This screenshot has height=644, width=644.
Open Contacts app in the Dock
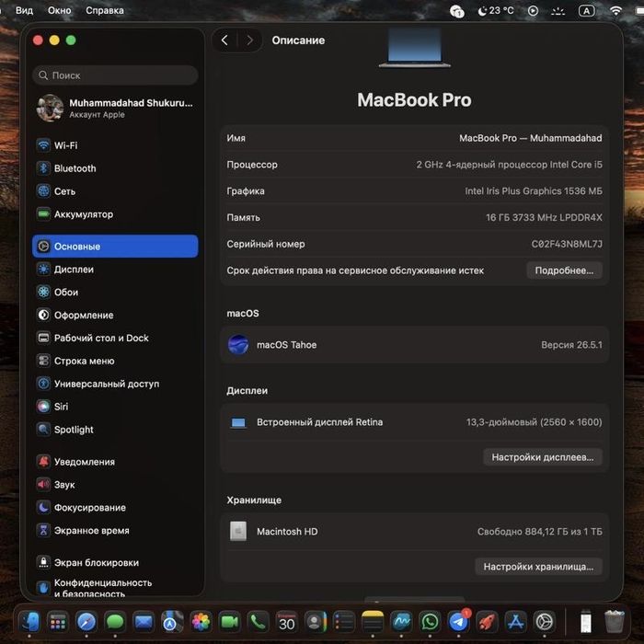315,622
